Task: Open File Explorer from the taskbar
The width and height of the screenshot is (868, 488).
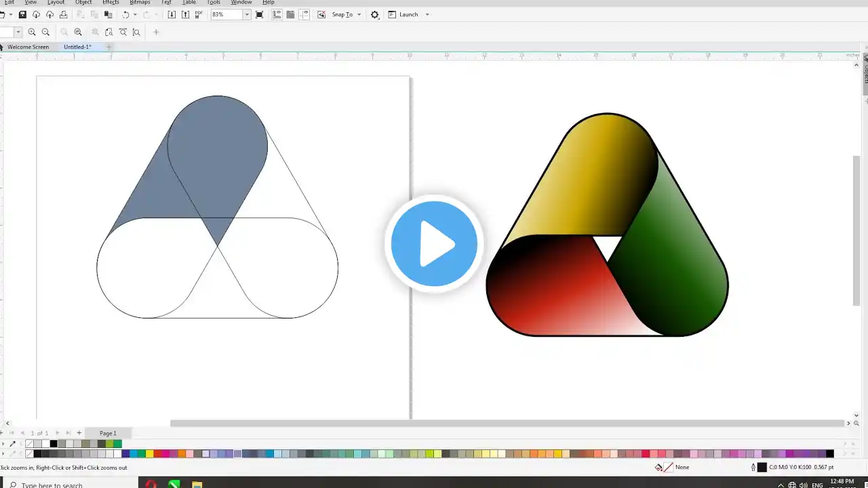Action: [197, 484]
